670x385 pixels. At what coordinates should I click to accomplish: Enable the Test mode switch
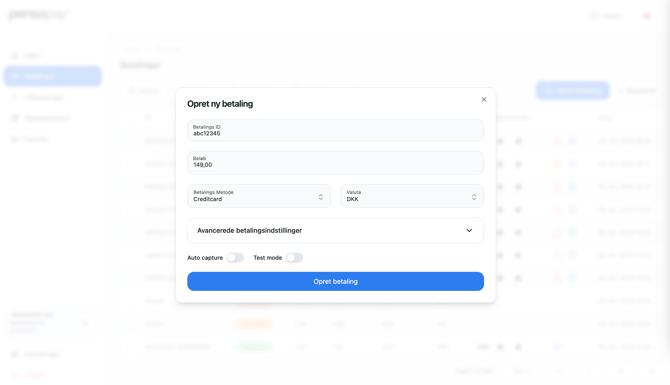click(x=294, y=258)
